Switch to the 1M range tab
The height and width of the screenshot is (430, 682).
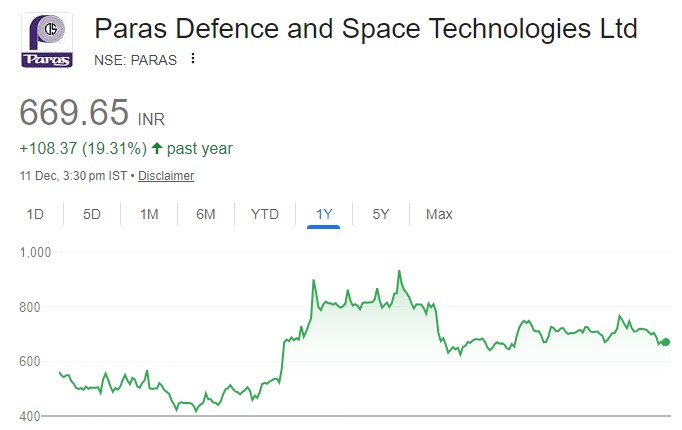[x=149, y=214]
